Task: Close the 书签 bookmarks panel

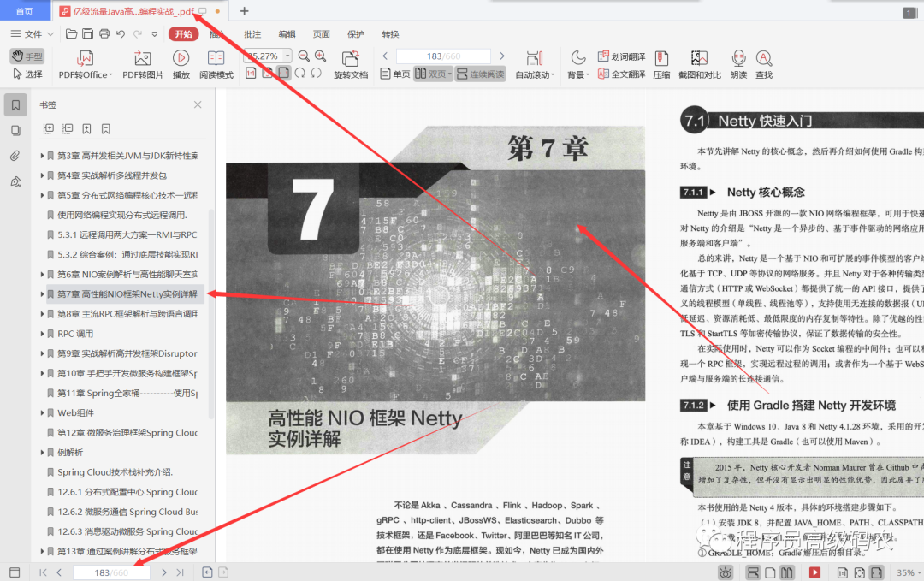Action: (198, 104)
